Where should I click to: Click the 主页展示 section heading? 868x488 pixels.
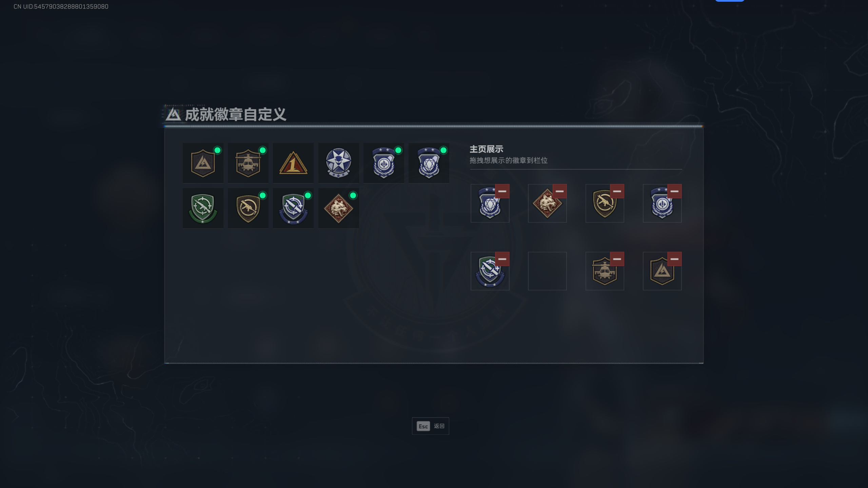486,149
